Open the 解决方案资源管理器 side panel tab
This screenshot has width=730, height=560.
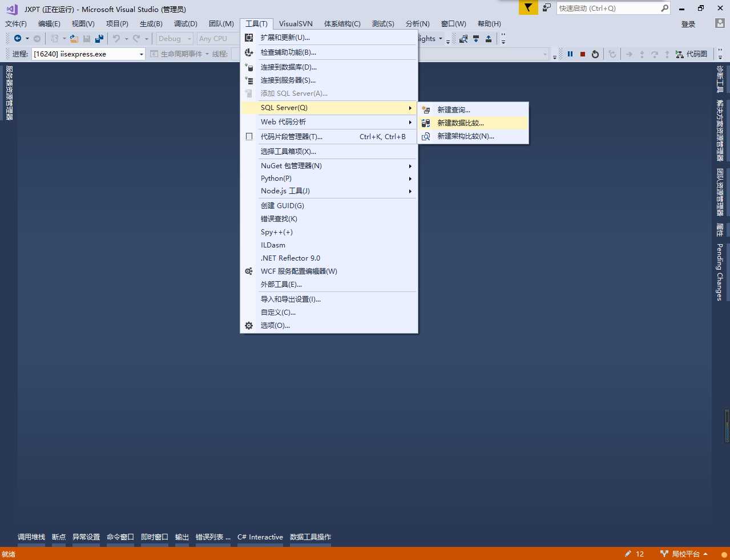(x=720, y=131)
